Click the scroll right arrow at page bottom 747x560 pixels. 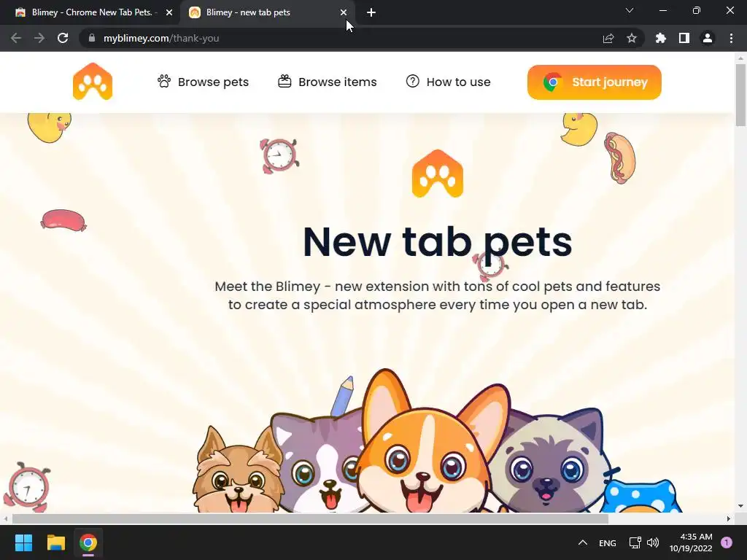[729, 518]
